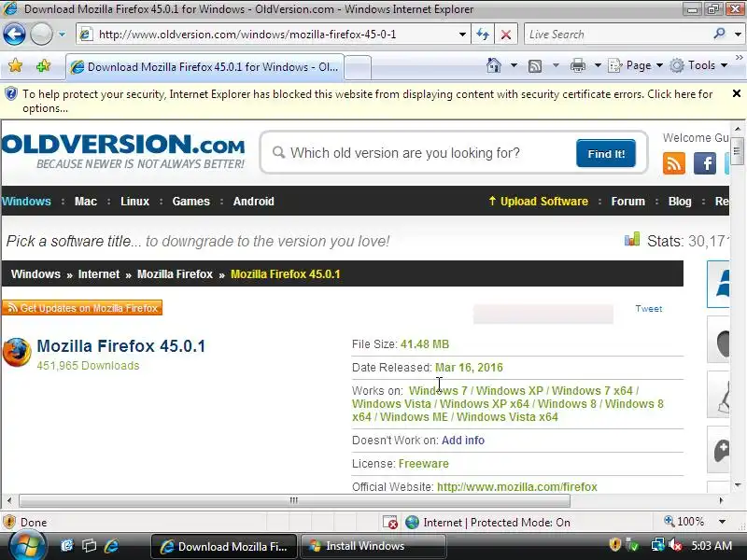Click the Internet Protected Mode zone indicator
The image size is (747, 560).
point(487,523)
